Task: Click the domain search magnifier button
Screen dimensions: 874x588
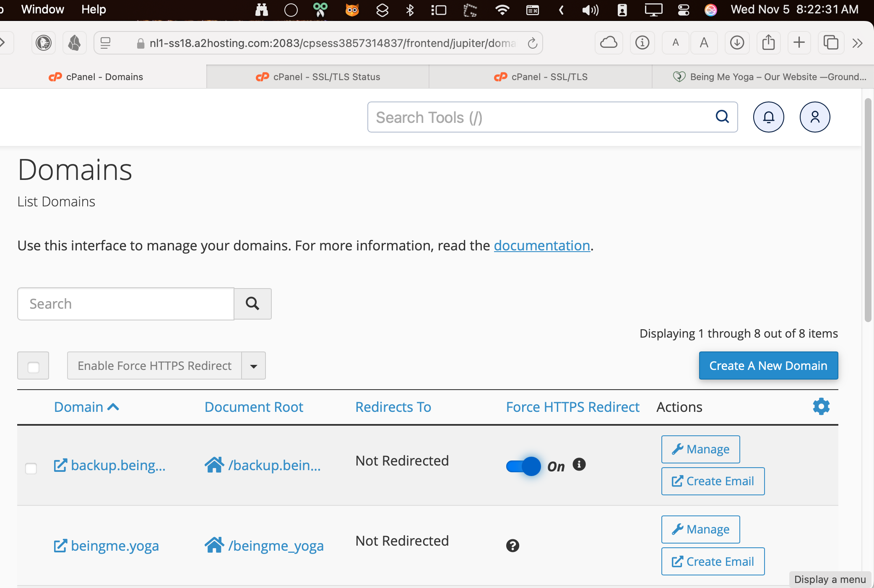Action: pos(252,304)
